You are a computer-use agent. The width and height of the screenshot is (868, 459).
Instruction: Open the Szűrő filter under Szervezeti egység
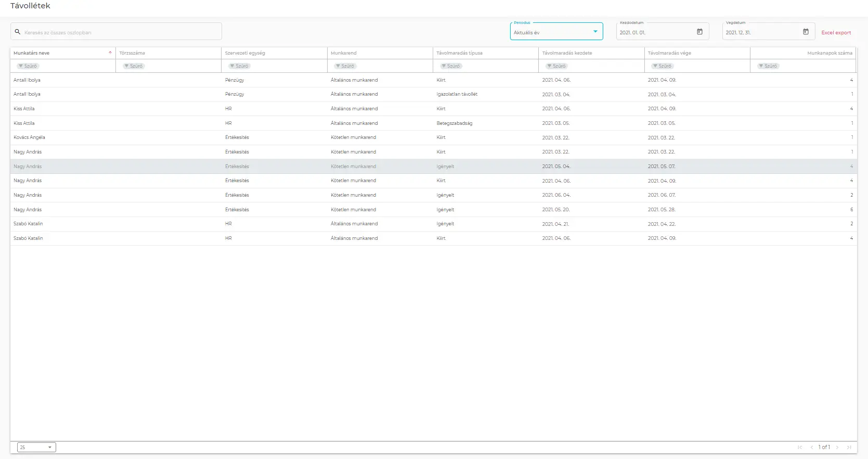coord(239,66)
